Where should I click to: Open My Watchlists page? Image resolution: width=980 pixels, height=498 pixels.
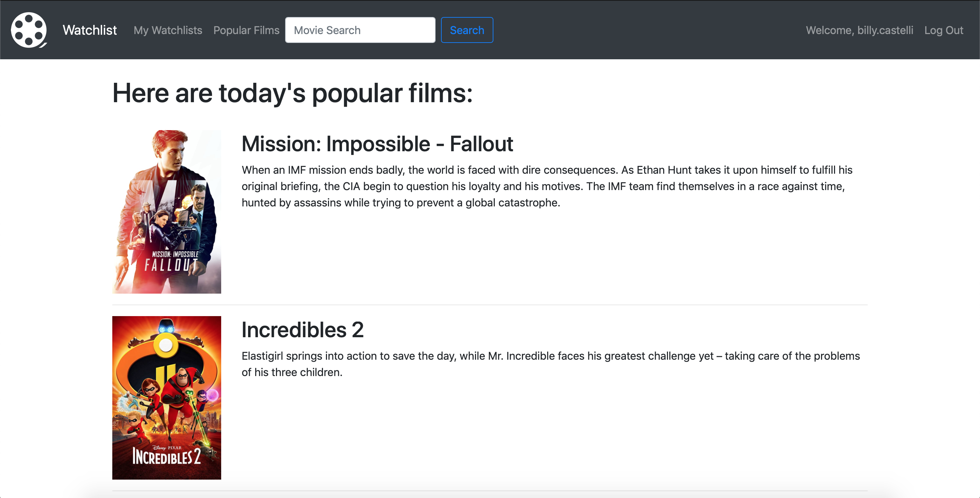[x=168, y=30]
